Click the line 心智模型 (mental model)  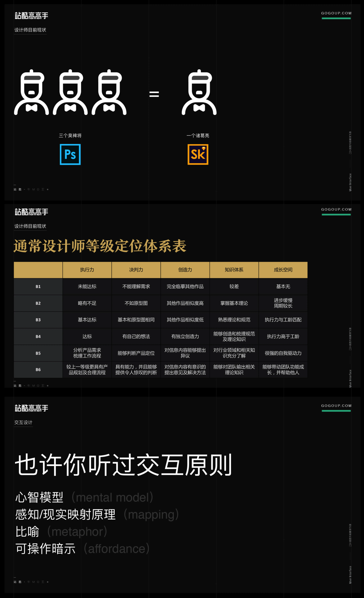84,497
